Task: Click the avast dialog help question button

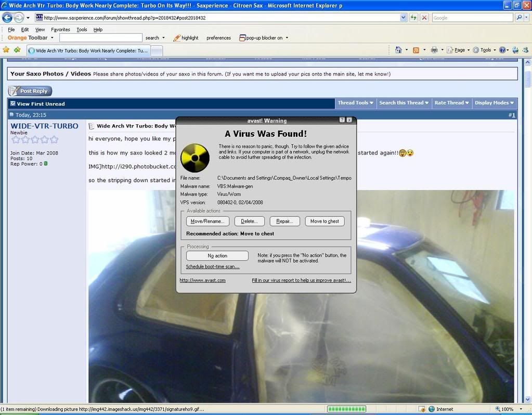Action: pos(342,120)
